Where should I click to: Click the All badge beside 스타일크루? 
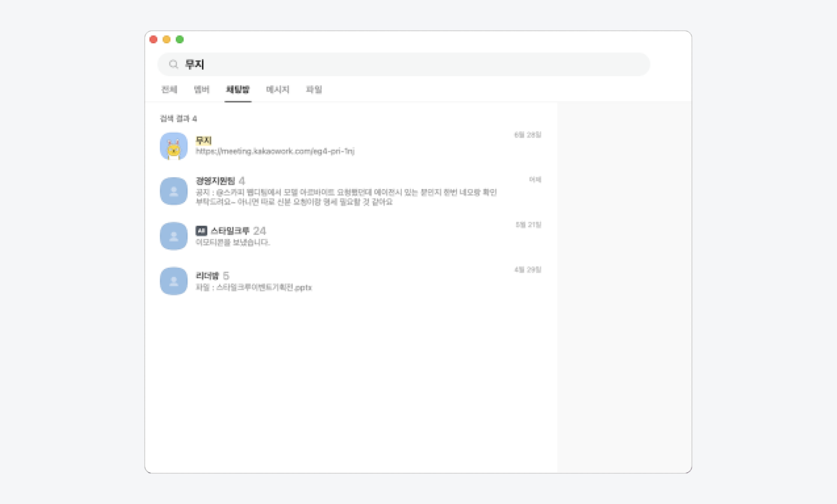pyautogui.click(x=201, y=231)
